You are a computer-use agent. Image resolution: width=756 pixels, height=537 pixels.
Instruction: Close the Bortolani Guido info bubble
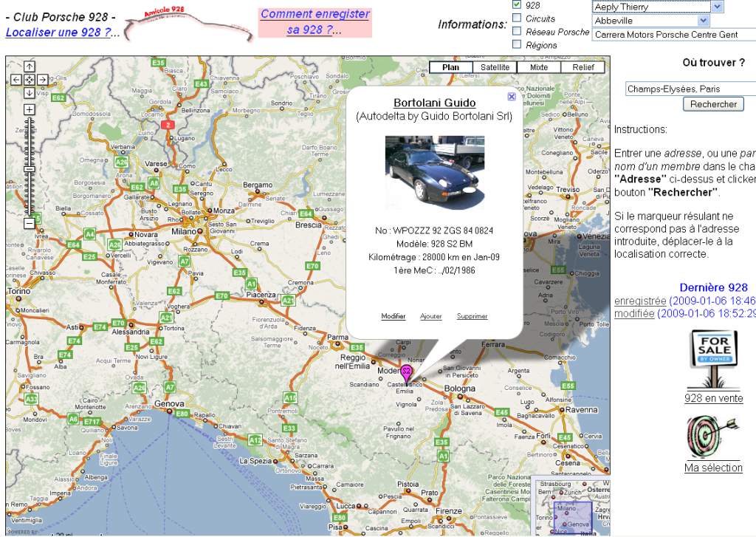click(512, 97)
